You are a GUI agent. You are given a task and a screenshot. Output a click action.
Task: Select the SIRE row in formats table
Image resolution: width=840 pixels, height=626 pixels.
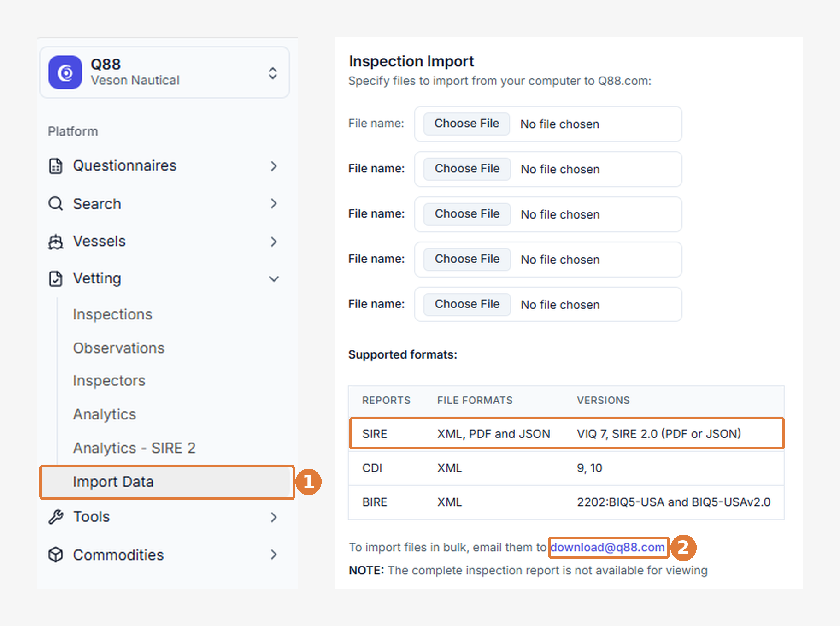coord(566,434)
